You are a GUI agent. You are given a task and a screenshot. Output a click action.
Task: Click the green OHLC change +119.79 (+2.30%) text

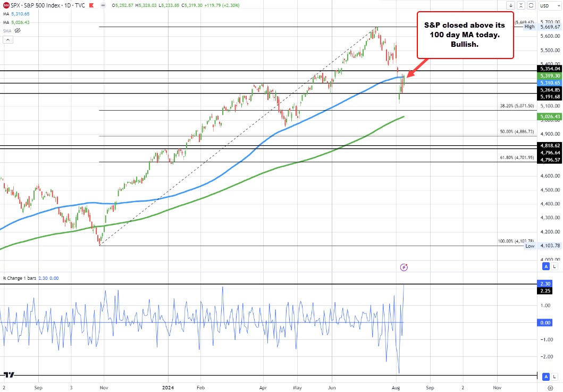pyautogui.click(x=222, y=5)
